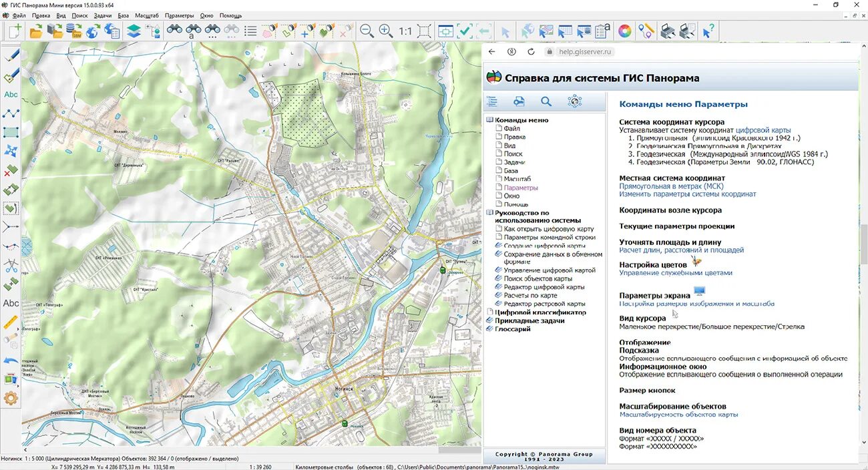Click the help print icon
The width and height of the screenshot is (868, 470).
pos(519,101)
